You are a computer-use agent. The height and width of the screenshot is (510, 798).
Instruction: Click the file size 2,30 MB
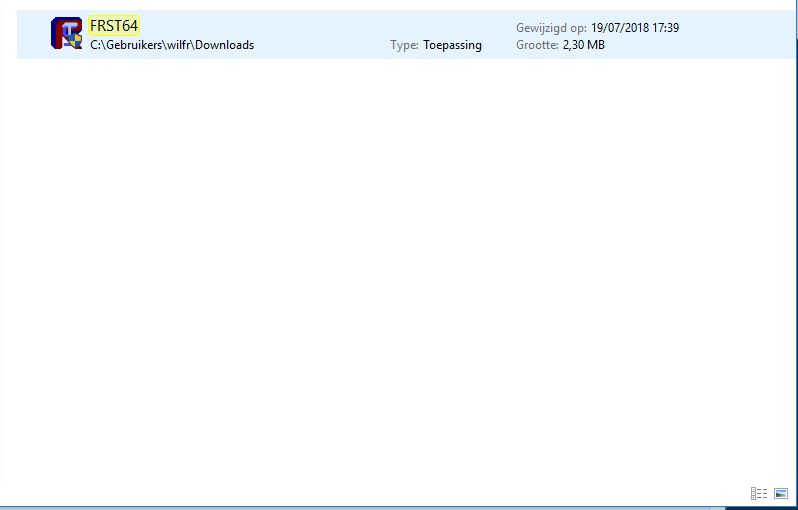(584, 45)
